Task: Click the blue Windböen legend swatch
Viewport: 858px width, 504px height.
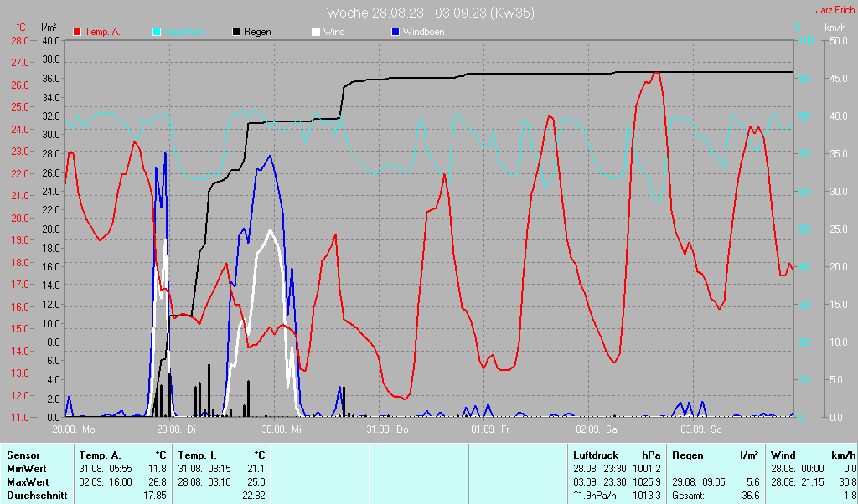Action: pyautogui.click(x=396, y=32)
